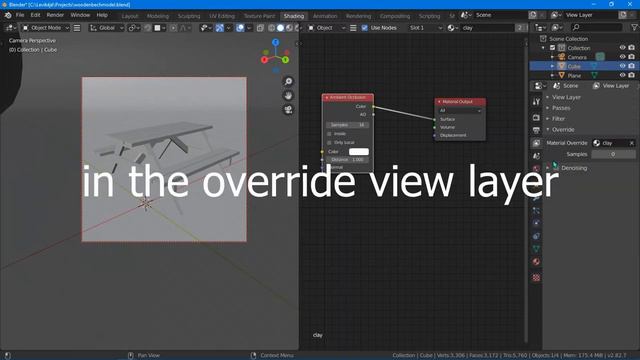Switch to the Rendering workspace tab
The width and height of the screenshot is (640, 360).
tap(358, 16)
